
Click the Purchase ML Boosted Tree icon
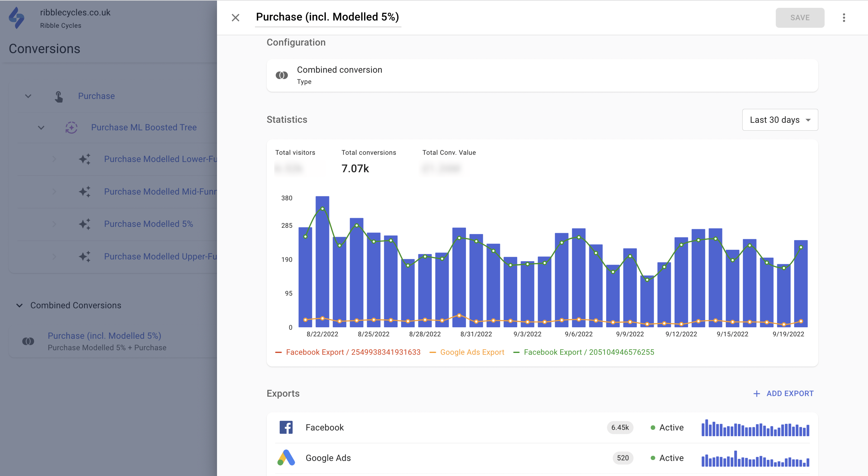71,127
